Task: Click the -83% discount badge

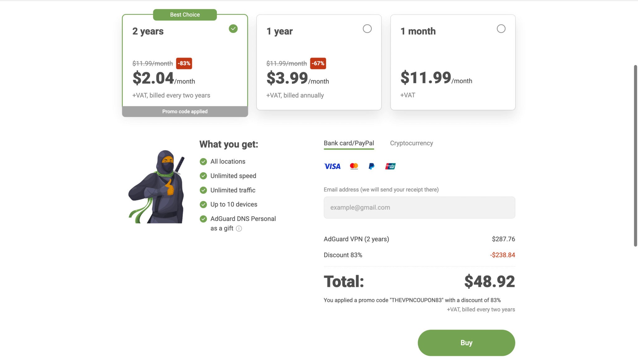Action: (184, 63)
